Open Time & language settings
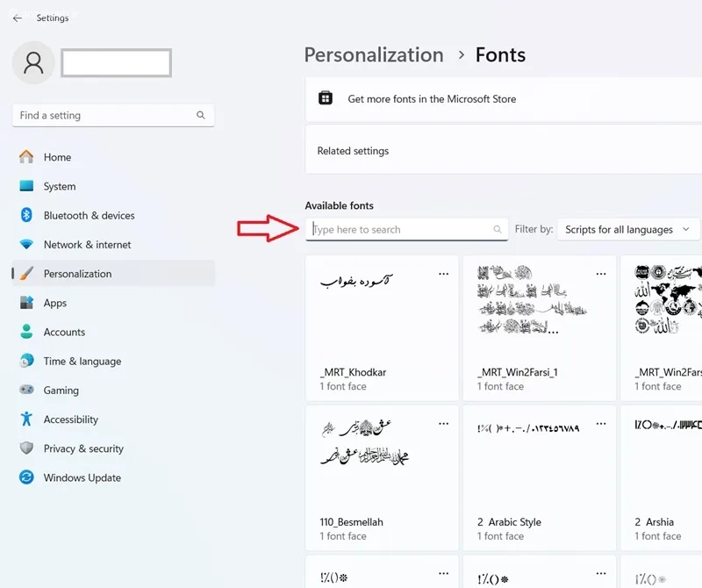This screenshot has width=702, height=588. coord(113,361)
